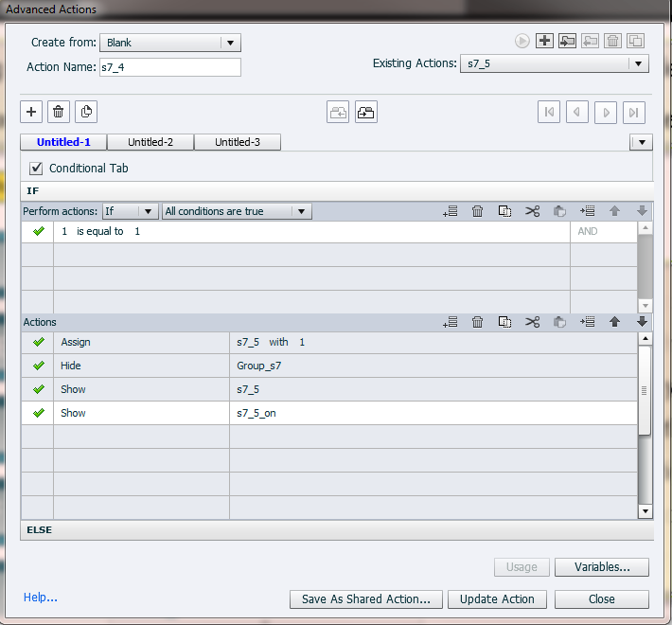Screen dimensions: 672x625
Task: Go to the previous decision tab
Action: point(577,113)
